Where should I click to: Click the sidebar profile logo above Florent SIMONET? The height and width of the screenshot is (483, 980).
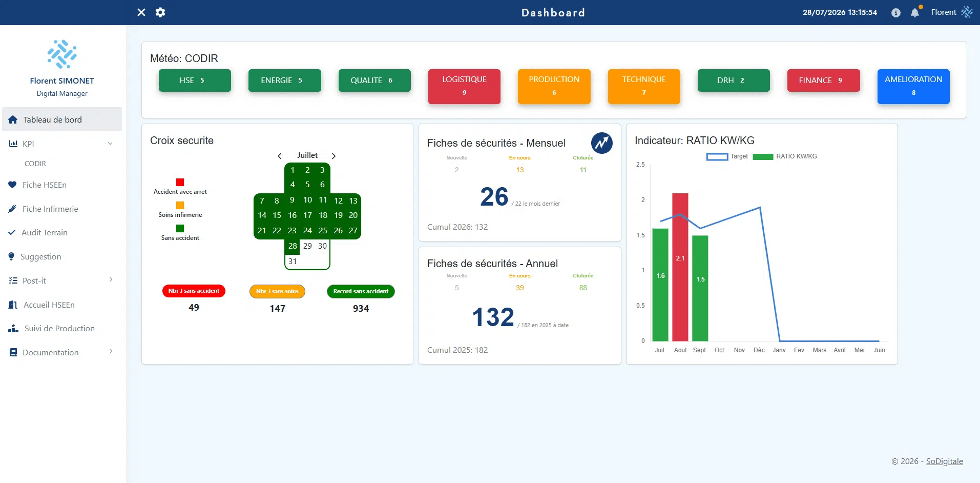pos(62,54)
